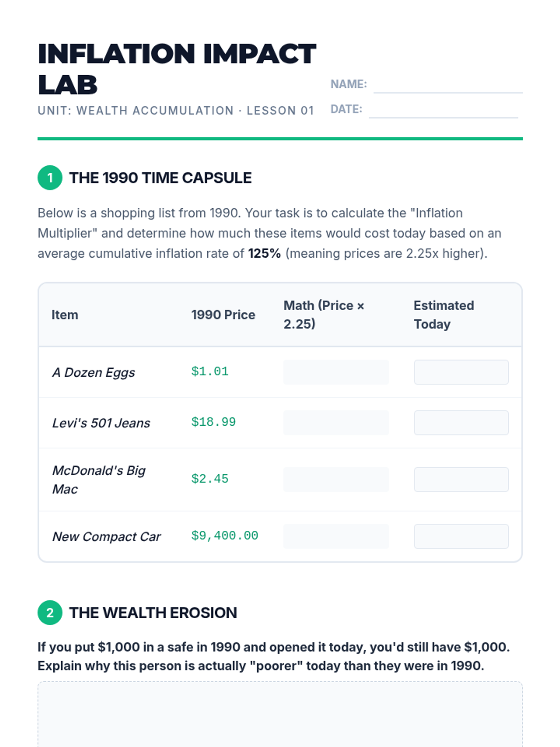560x747 pixels.
Task: Click Math box for Levi's 501 Jeans
Action: 336,423
